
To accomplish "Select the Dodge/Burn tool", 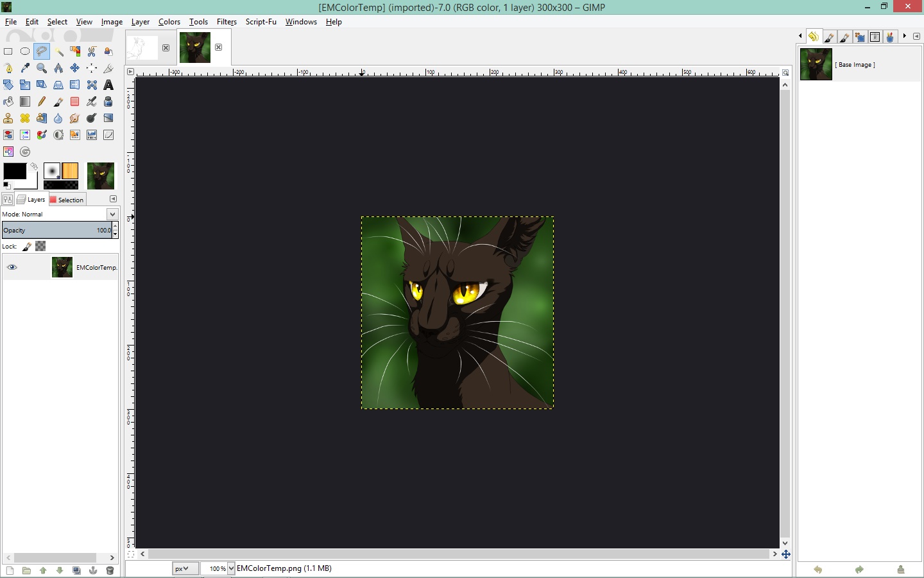I will tap(92, 118).
